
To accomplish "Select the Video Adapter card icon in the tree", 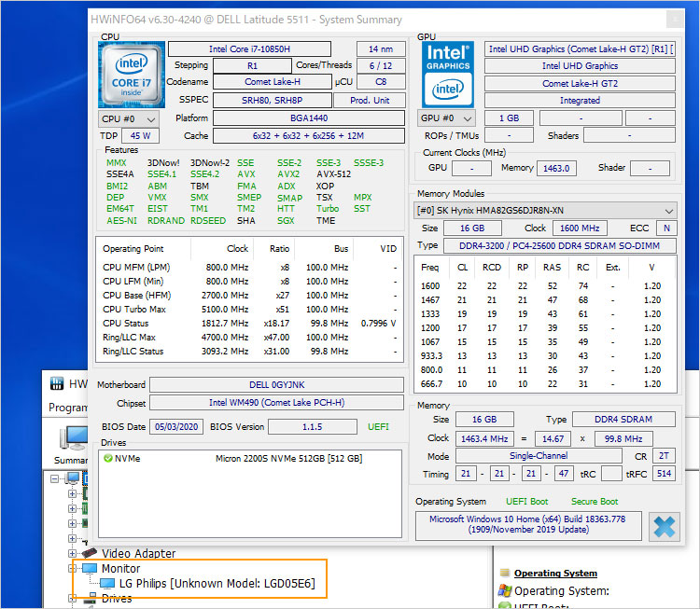I will click(x=89, y=553).
